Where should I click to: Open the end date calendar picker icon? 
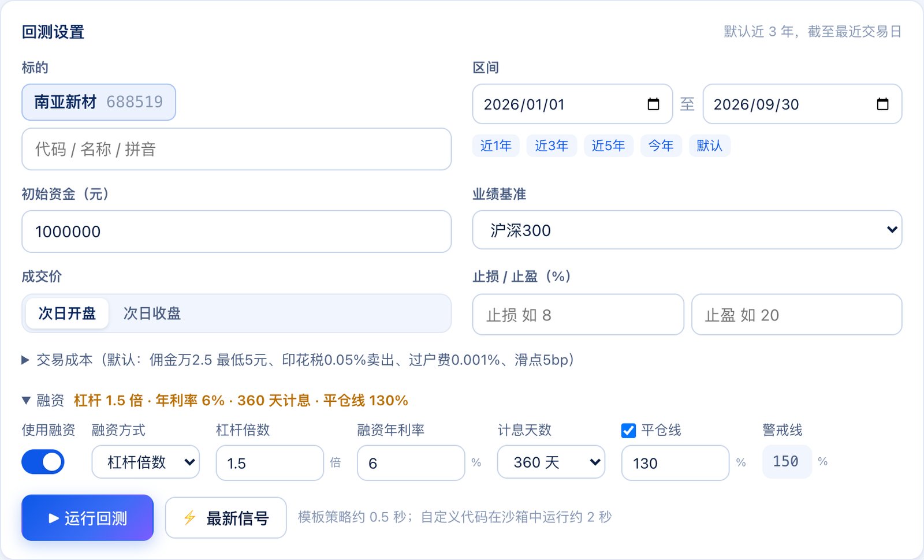tap(882, 104)
